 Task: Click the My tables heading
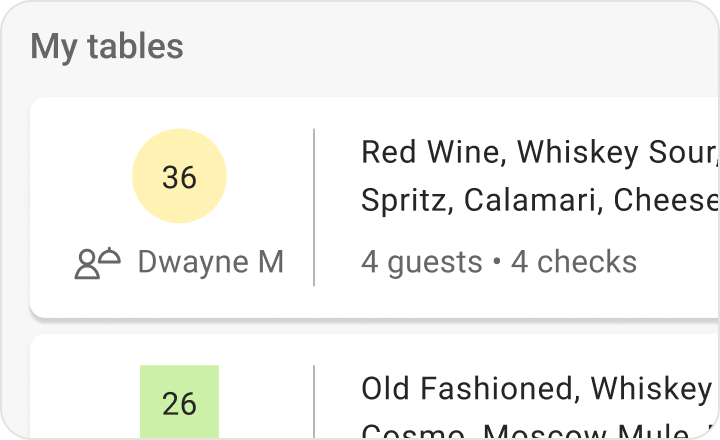tap(107, 46)
